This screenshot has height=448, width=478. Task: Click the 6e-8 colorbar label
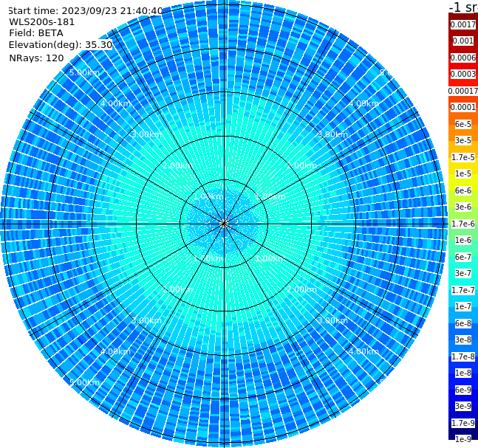463,323
